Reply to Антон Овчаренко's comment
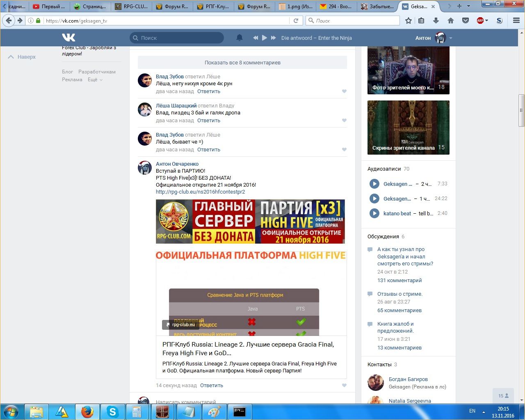Screen dimensions: 525x420 (211, 386)
